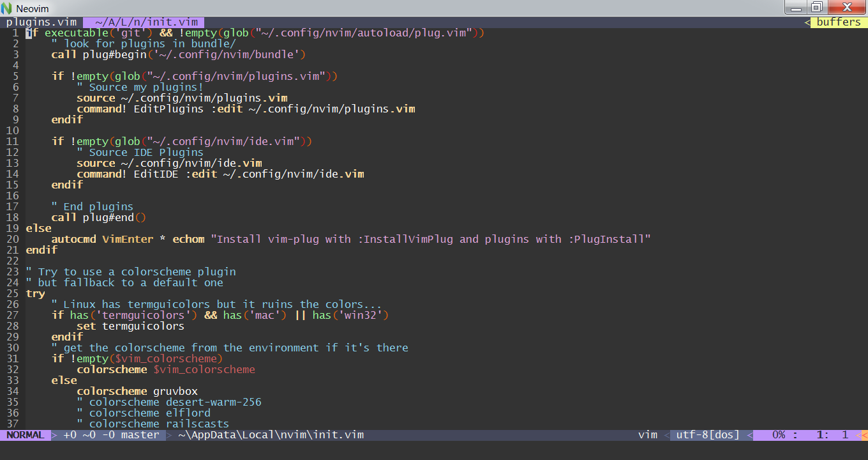Screen dimensions: 868x460
Task: Select the ~/A/L/n/init.vim buffer tab
Action: pos(144,22)
